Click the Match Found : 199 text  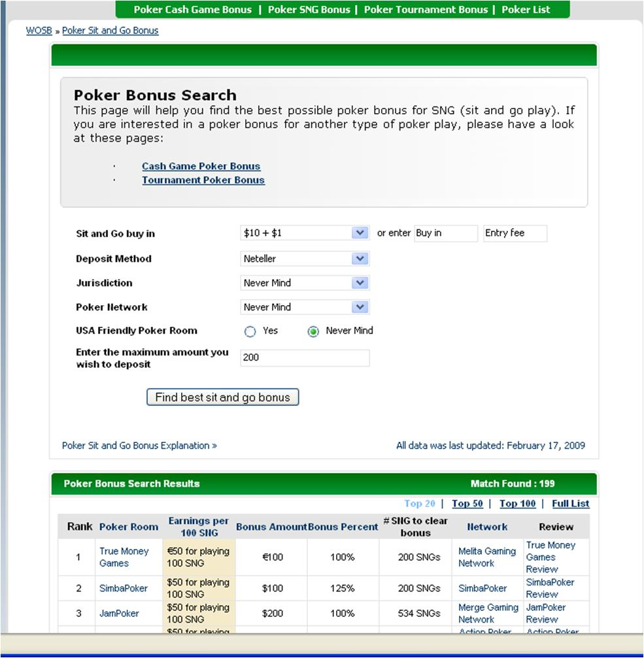coord(513,484)
